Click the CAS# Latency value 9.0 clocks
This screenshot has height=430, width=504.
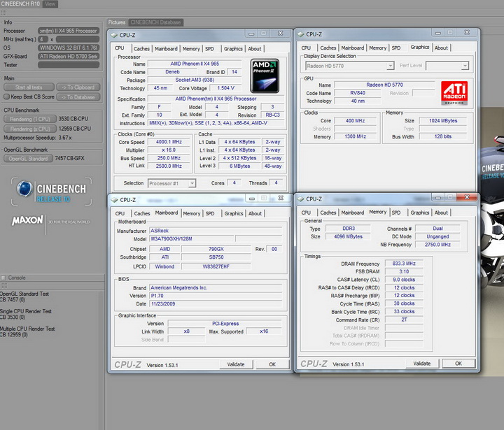point(404,280)
